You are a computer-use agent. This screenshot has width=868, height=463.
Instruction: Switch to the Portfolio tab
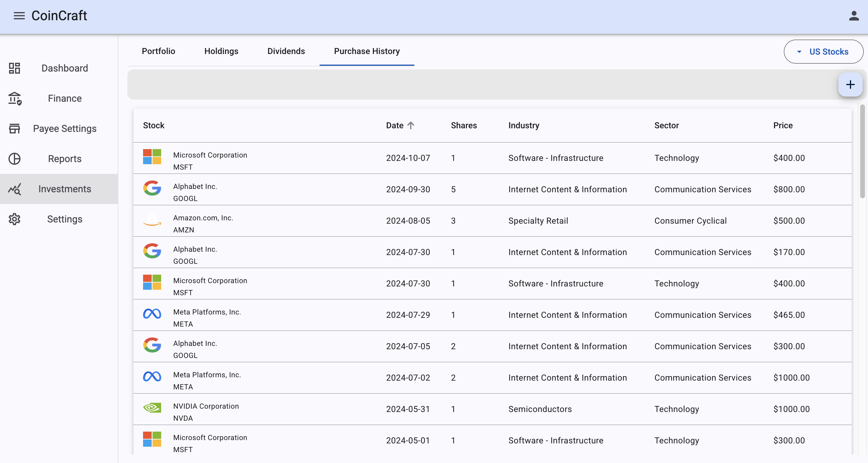click(x=158, y=51)
